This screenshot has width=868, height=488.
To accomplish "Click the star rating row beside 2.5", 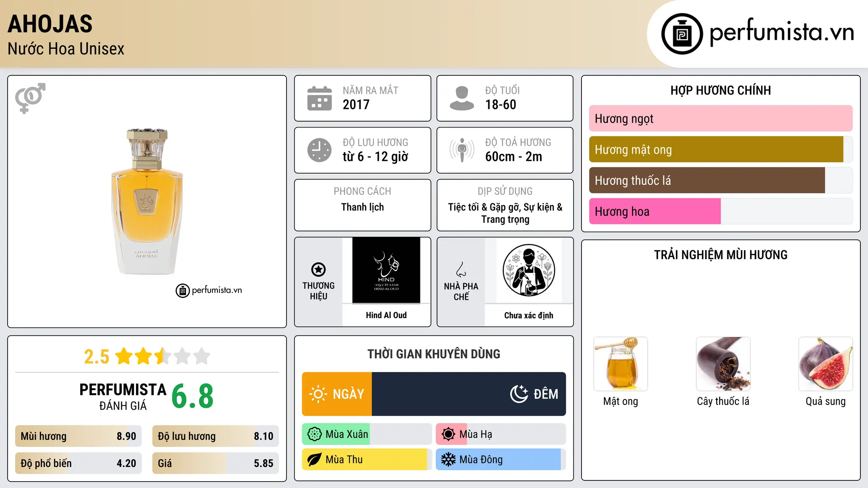I will (x=163, y=356).
